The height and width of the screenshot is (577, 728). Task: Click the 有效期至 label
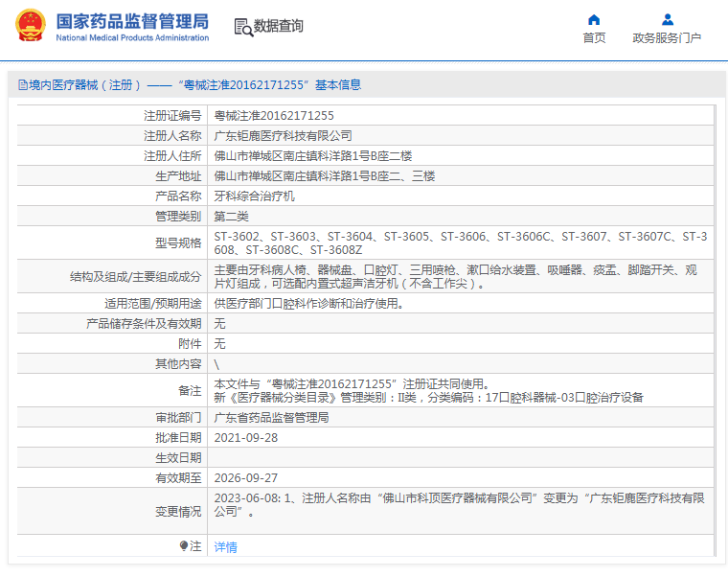[x=178, y=477]
